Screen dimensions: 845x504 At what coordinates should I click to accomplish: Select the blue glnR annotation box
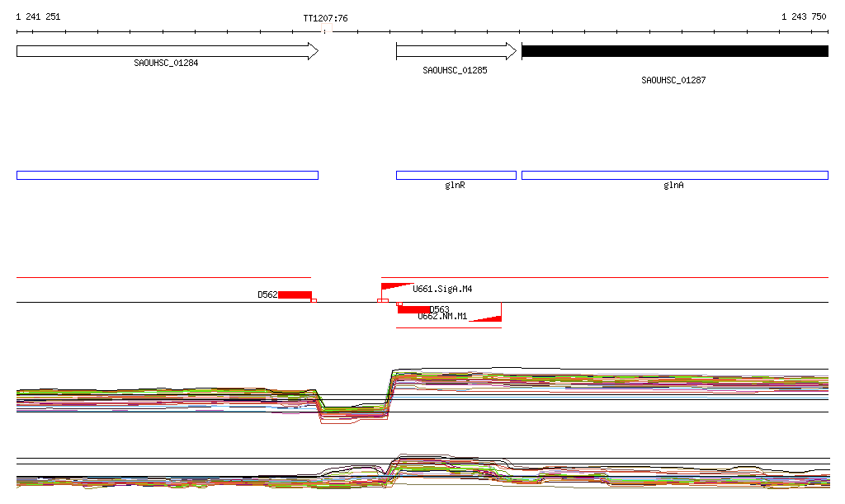point(456,175)
